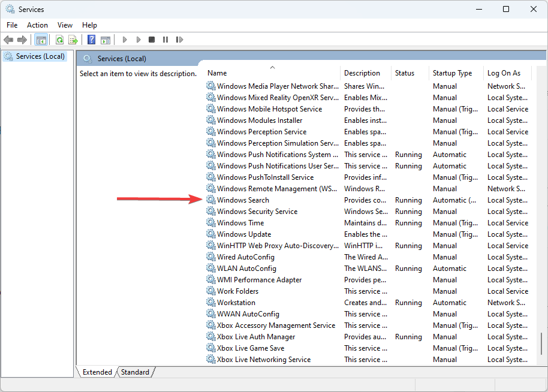Click gear icon beside WWAN AutoConfig
548x392 pixels.
(x=210, y=313)
